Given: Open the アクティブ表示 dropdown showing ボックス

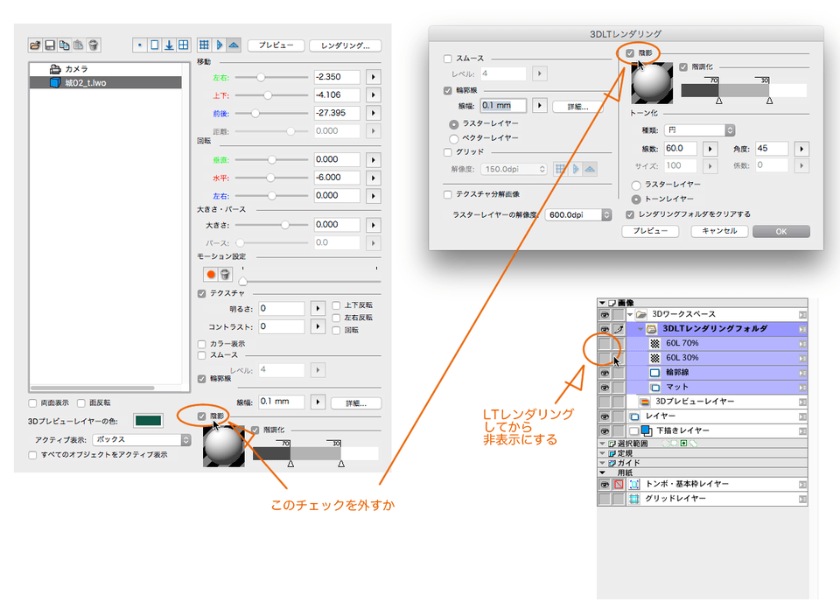Looking at the screenshot, I should point(143,439).
